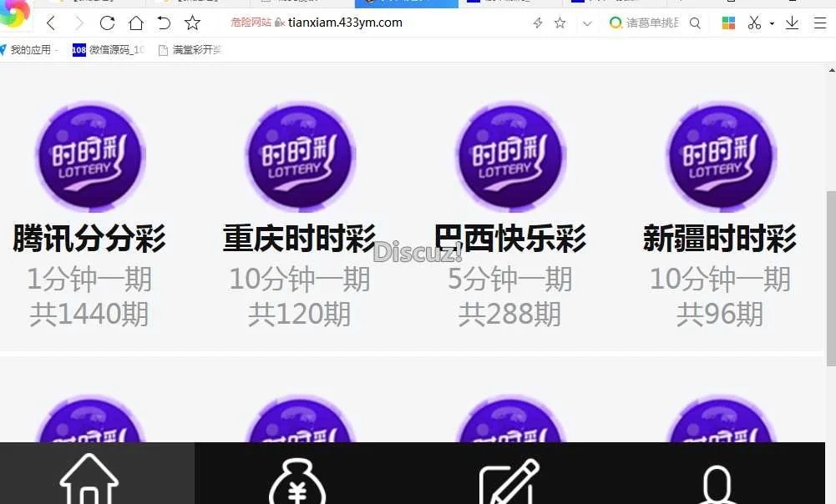Expand the address bar dropdown chevron
Viewport: 836px width, 504px height.
coord(587,23)
